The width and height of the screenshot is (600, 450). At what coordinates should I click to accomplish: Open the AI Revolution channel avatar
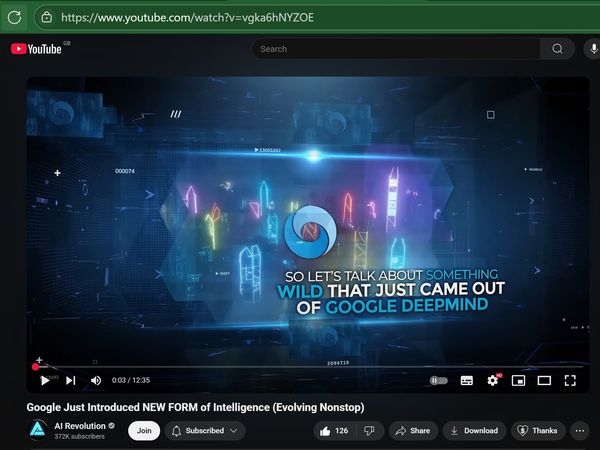38,430
